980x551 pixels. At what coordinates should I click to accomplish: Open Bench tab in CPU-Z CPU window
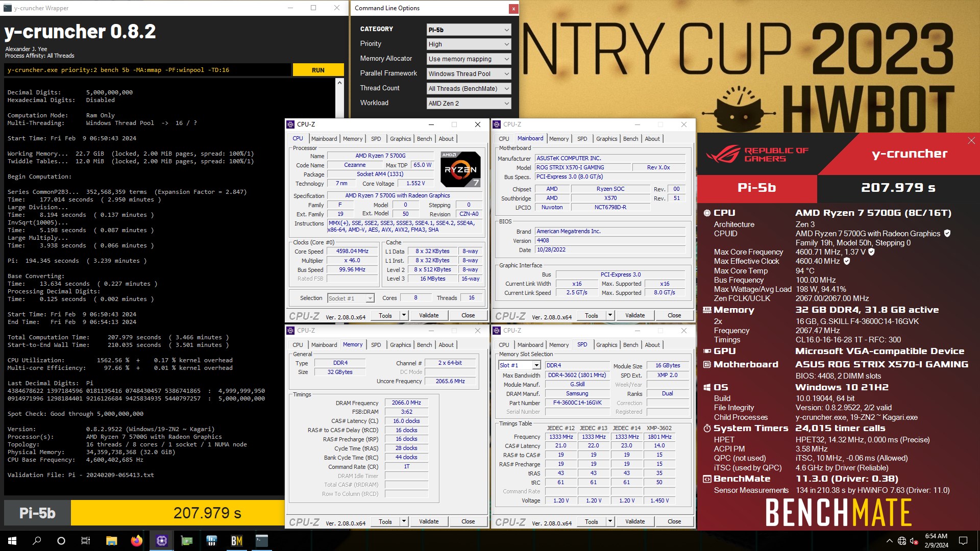coord(424,139)
